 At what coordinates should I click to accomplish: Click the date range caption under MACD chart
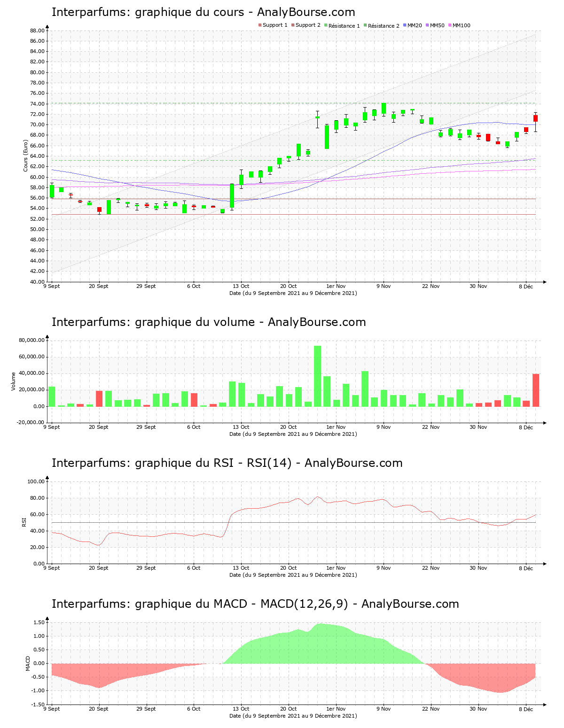pyautogui.click(x=293, y=716)
